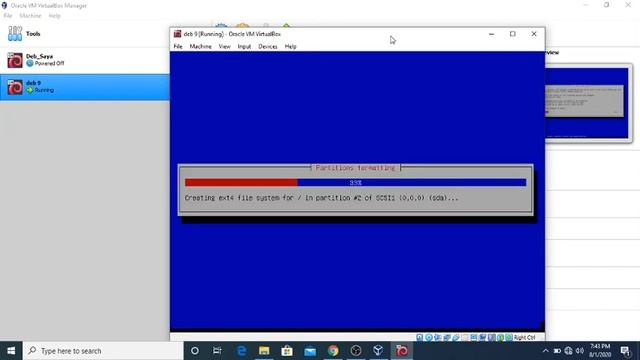Screen dimensions: 640x360
Task: Open VirtualBox Manager cube icon on taskbar
Action: pos(378,351)
